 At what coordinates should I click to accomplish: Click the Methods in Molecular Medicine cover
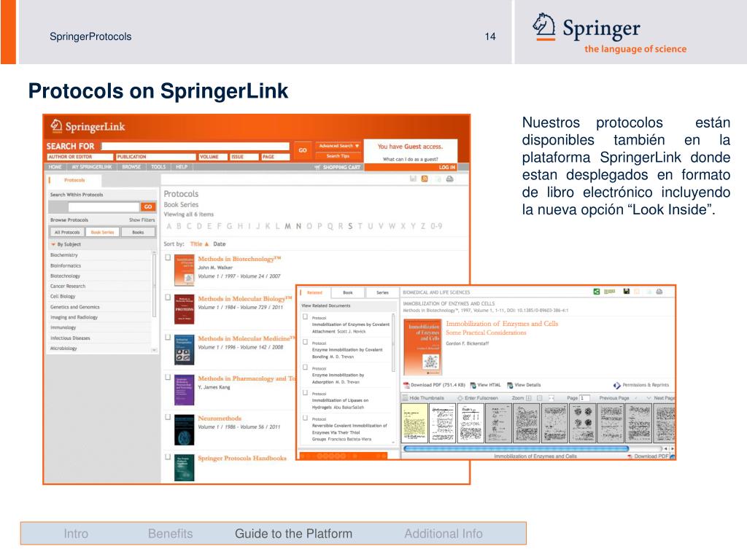click(185, 350)
